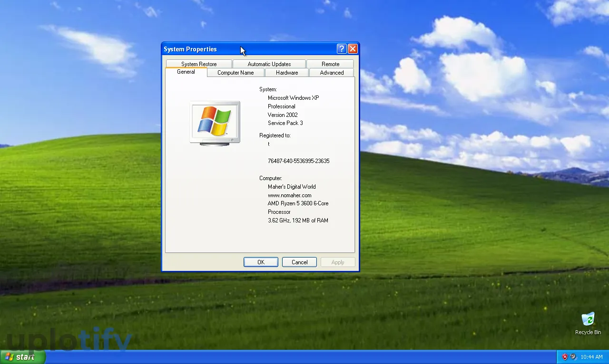Close the System Properties dialog
609x364 pixels.
[353, 49]
